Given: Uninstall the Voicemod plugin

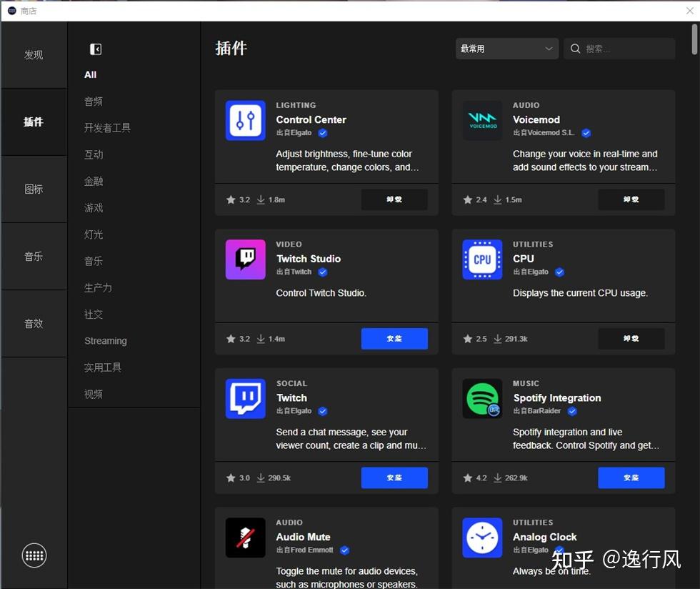Looking at the screenshot, I should pyautogui.click(x=631, y=199).
